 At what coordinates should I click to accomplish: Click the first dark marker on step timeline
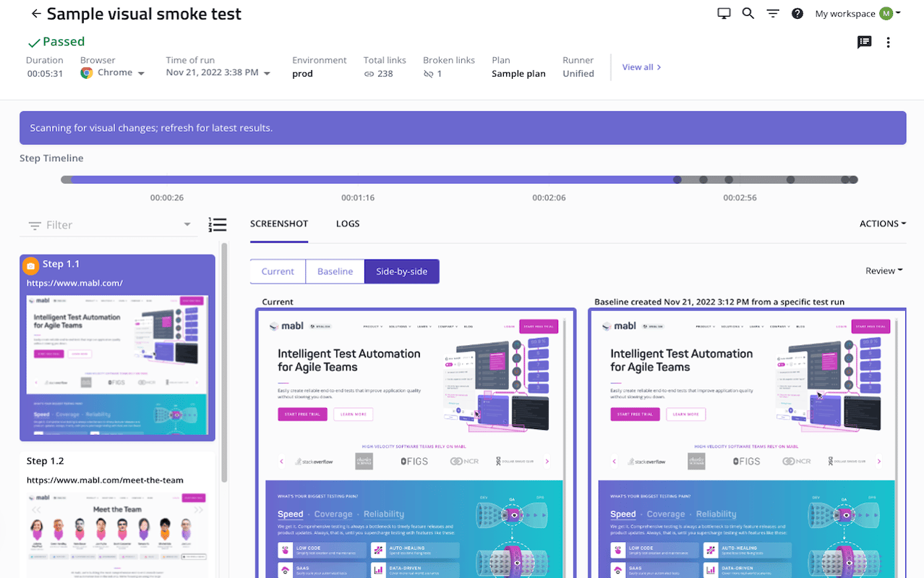click(677, 179)
